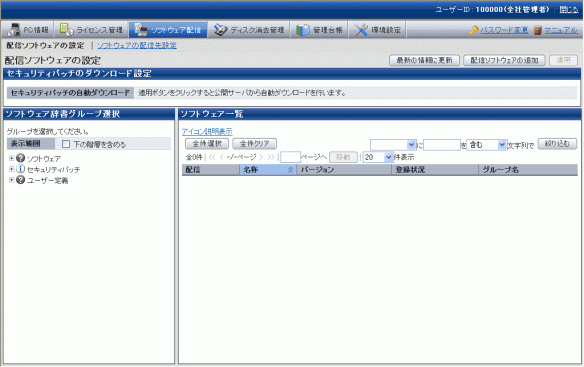Click question-mark icon next to ソフトウェア
This screenshot has height=367, width=584.
(21, 158)
